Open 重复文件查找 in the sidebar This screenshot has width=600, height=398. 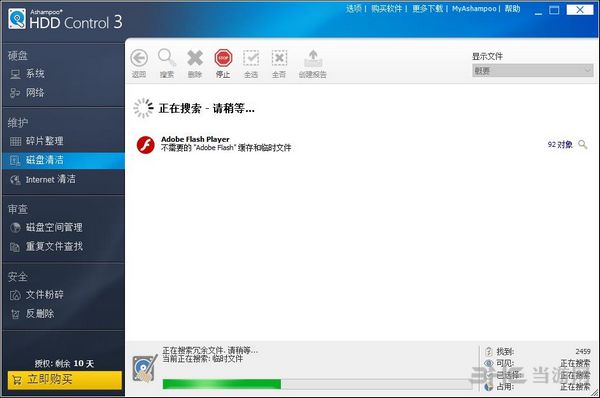click(54, 246)
